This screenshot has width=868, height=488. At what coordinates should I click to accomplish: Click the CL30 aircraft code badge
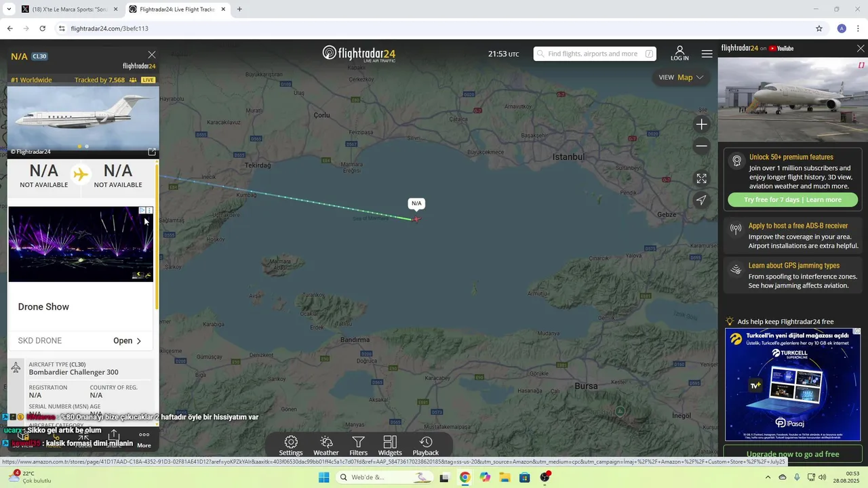(39, 56)
